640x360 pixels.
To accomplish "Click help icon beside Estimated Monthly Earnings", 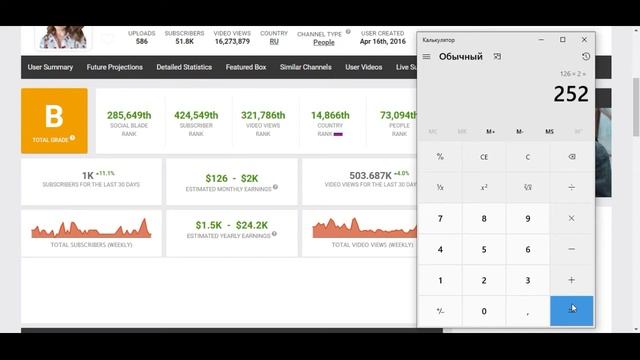I will pos(276,187).
